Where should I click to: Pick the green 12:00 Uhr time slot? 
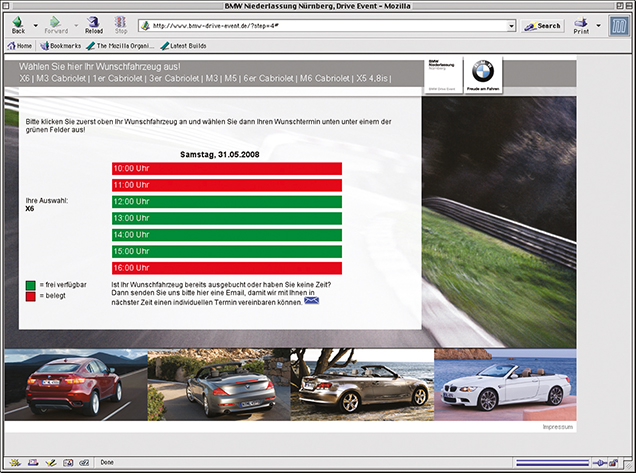[x=227, y=201]
